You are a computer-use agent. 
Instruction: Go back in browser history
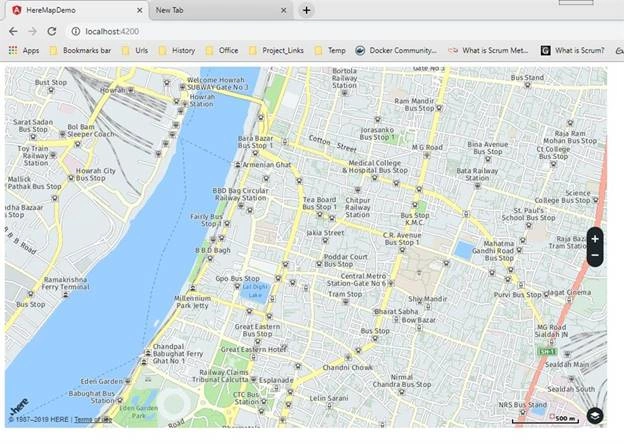(13, 31)
